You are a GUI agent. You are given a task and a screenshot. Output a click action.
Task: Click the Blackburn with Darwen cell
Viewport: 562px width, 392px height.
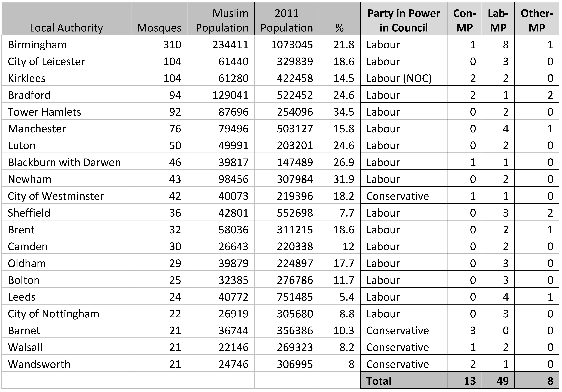click(x=64, y=162)
